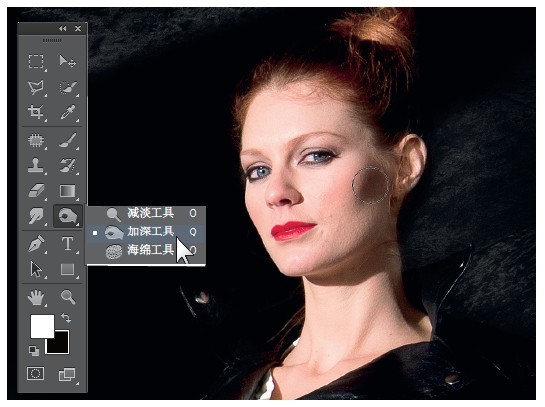Choose 减淡工具 from the flyout
Viewport: 545px width, 407px height.
[146, 214]
